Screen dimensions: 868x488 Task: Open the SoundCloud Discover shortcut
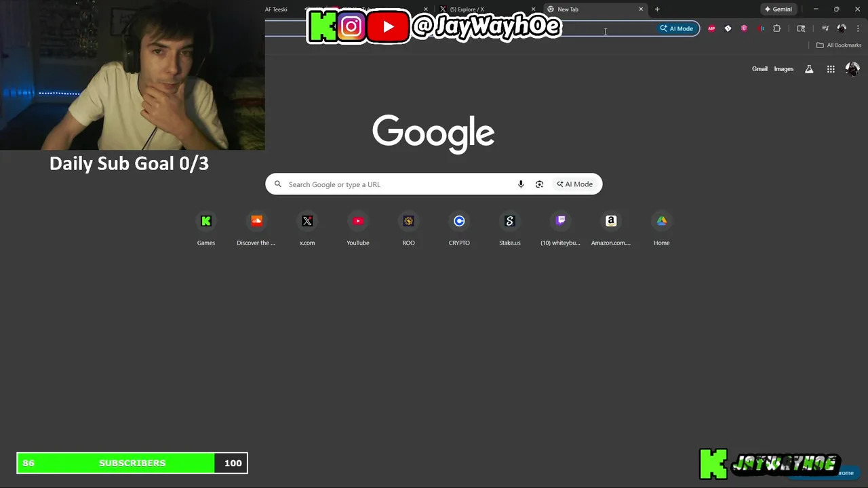(256, 229)
